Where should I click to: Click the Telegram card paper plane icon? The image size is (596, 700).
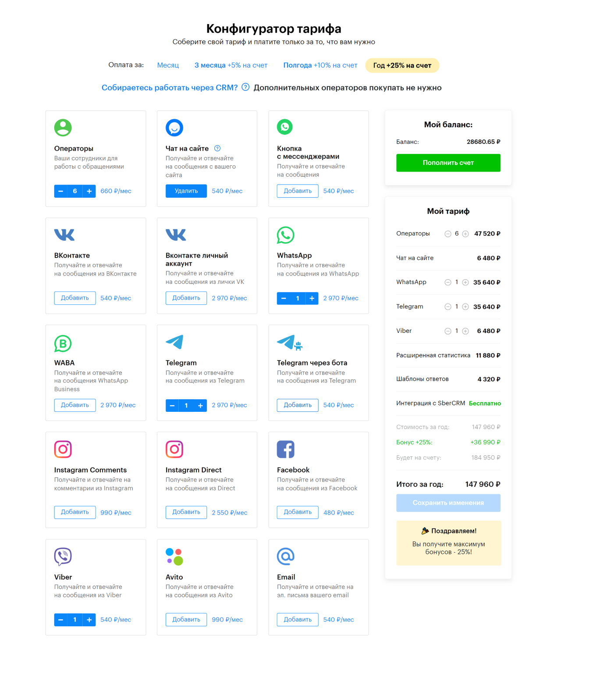click(x=174, y=342)
